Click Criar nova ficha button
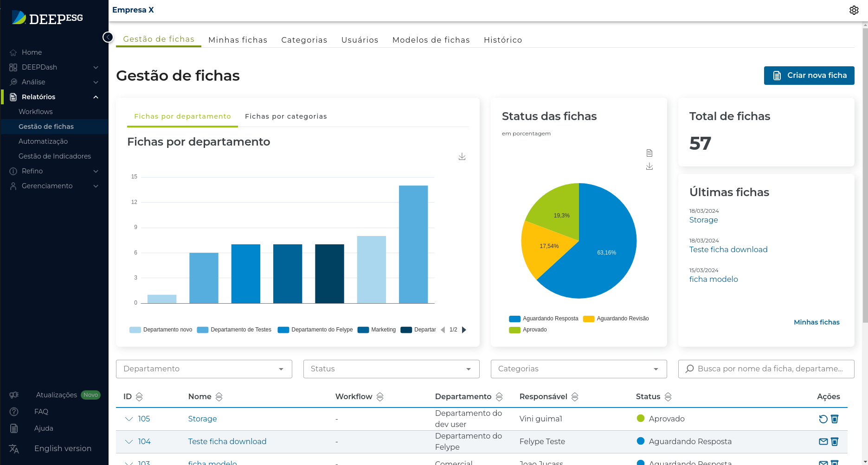 click(809, 76)
